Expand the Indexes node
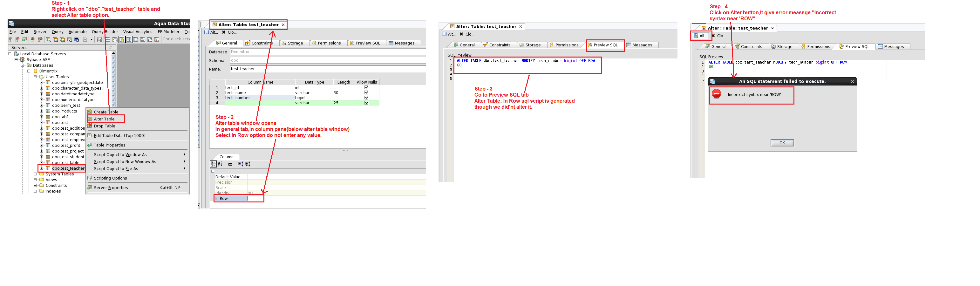The height and width of the screenshot is (286, 980). [35, 191]
